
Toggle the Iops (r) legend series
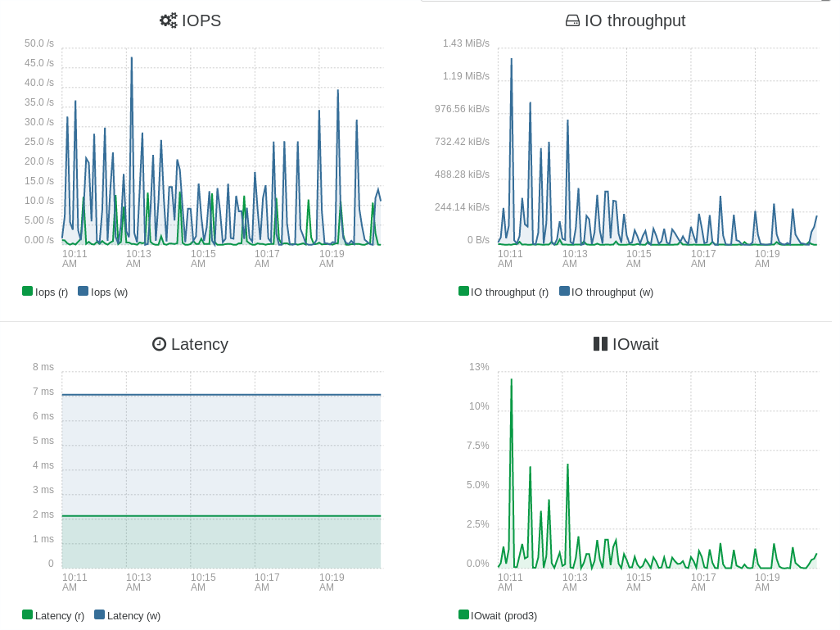[x=45, y=292]
